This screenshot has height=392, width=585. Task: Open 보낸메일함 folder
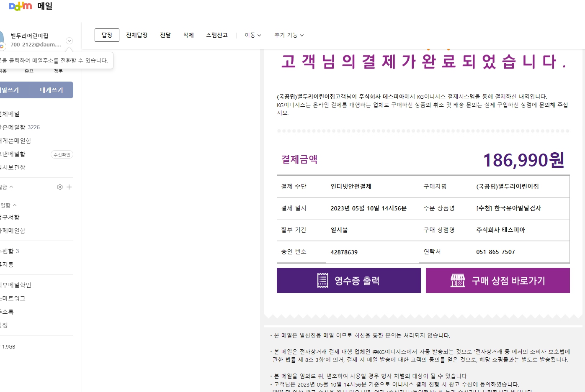[x=12, y=154]
